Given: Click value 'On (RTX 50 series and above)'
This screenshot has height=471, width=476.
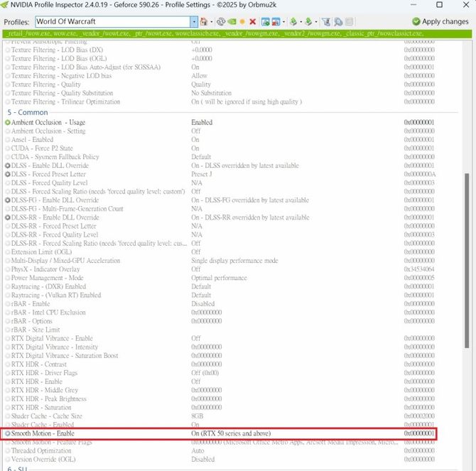Looking at the screenshot, I should pos(231,433).
